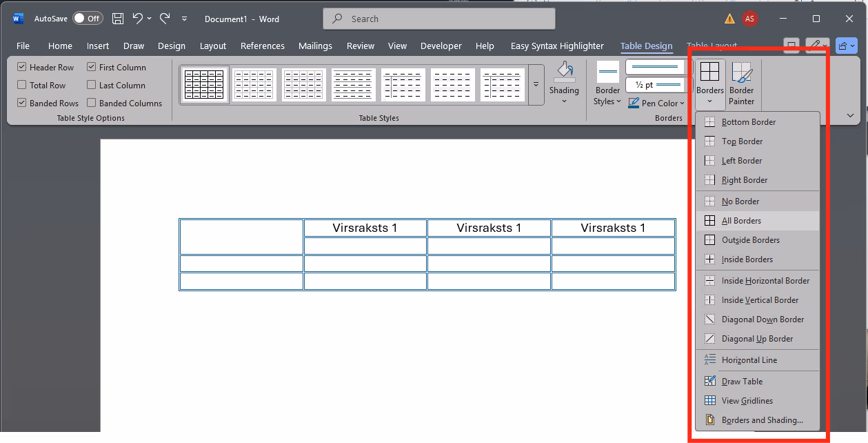The width and height of the screenshot is (868, 443).
Task: Select All Borders menu item
Action: click(741, 221)
